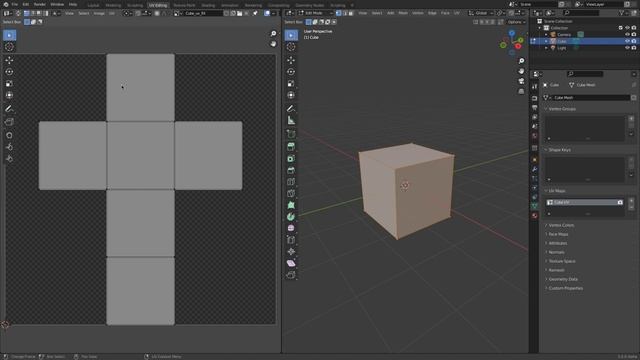Select the Shear tool
The height and width of the screenshot is (360, 640).
click(x=291, y=263)
